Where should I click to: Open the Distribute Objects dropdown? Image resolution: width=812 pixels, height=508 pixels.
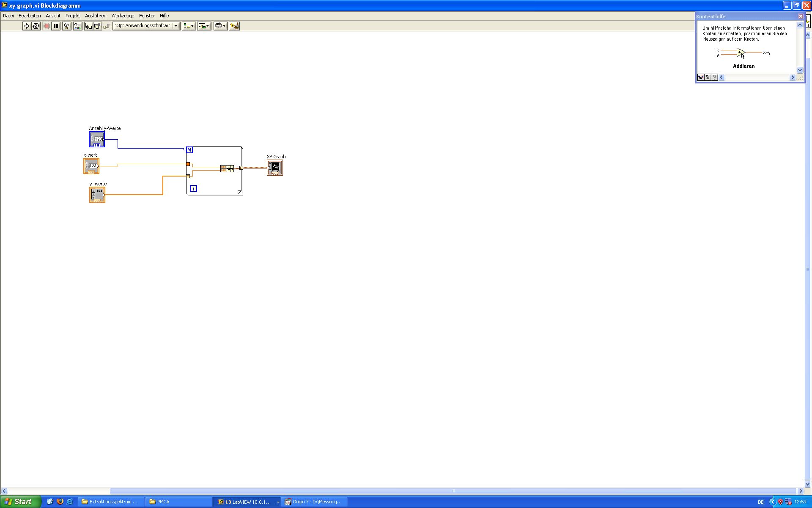[x=204, y=26]
